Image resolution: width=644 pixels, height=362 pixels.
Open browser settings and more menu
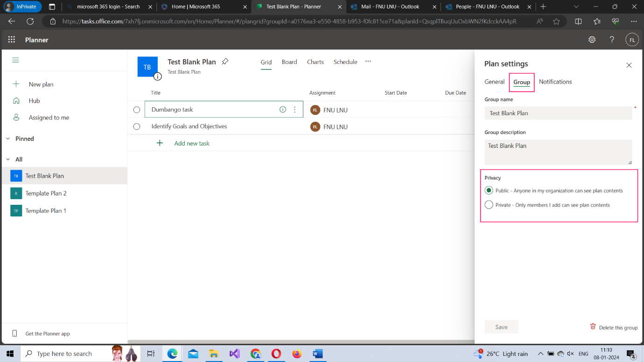pos(633,21)
